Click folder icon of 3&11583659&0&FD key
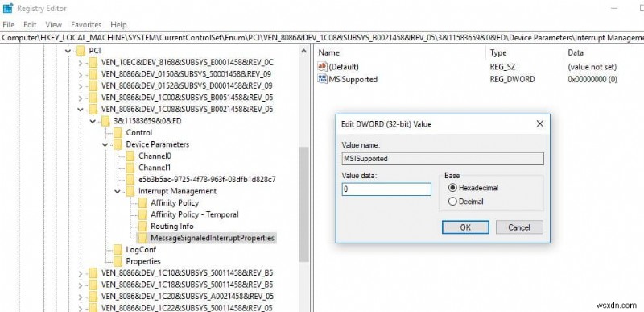This screenshot has height=312, width=644. [105, 121]
